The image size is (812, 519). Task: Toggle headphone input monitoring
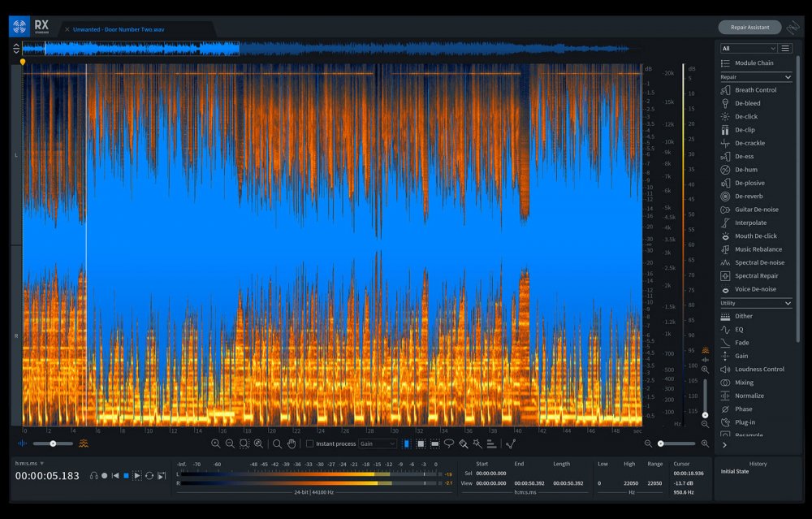click(x=93, y=475)
